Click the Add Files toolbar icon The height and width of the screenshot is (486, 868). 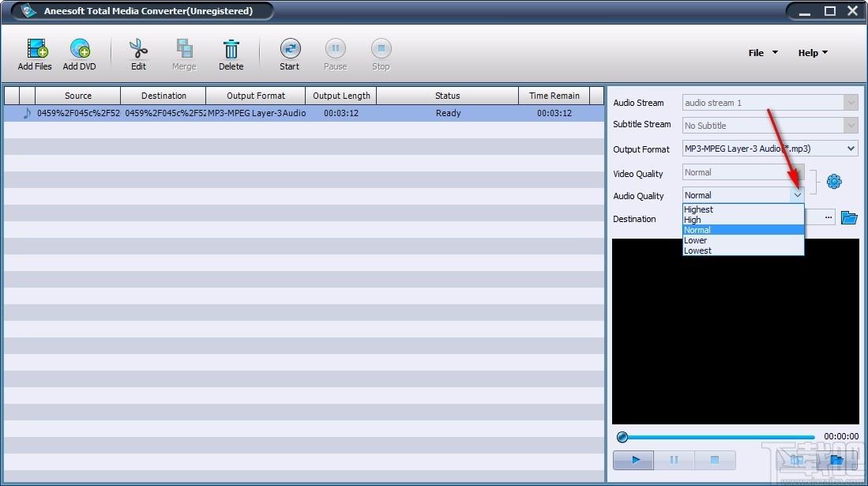(x=36, y=49)
